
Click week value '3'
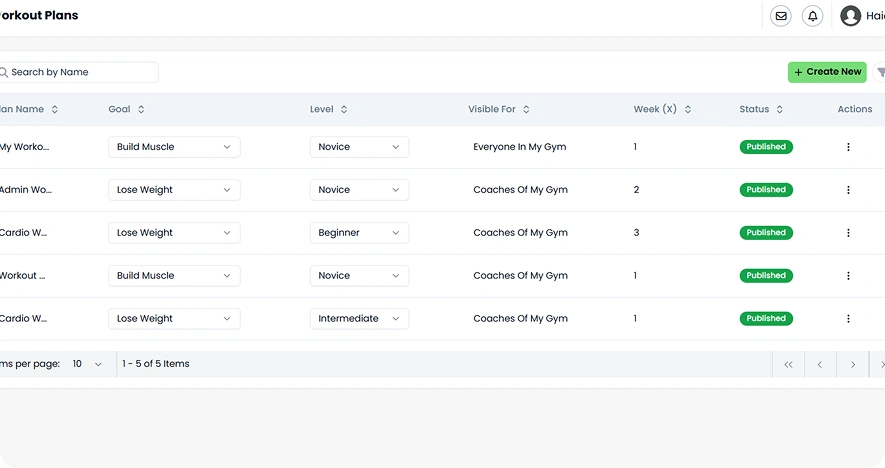(x=636, y=233)
